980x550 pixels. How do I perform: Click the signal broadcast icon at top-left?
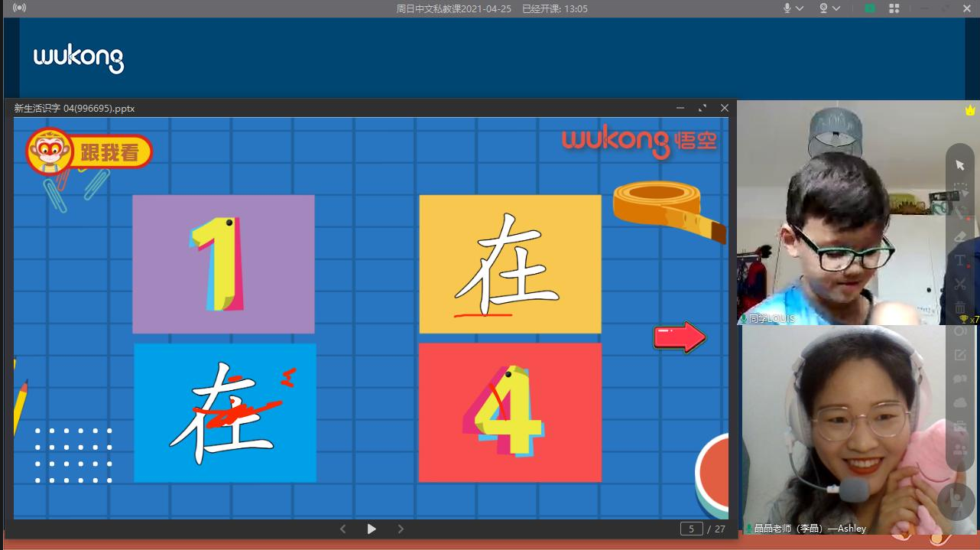point(19,8)
